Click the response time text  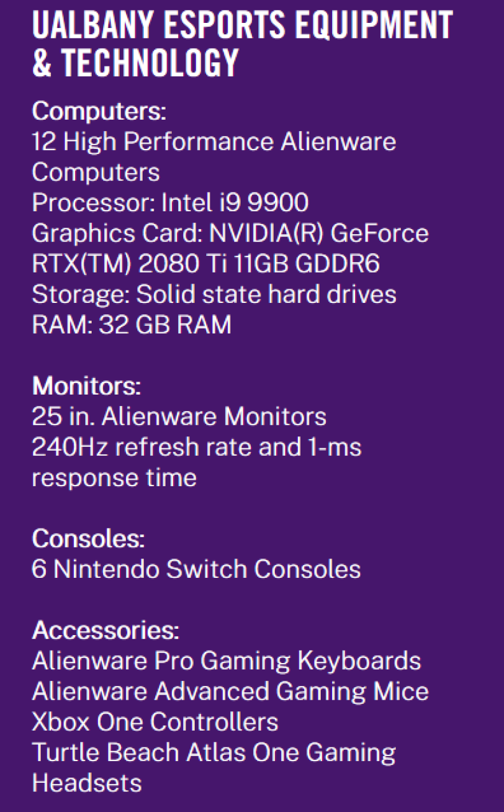tap(115, 478)
